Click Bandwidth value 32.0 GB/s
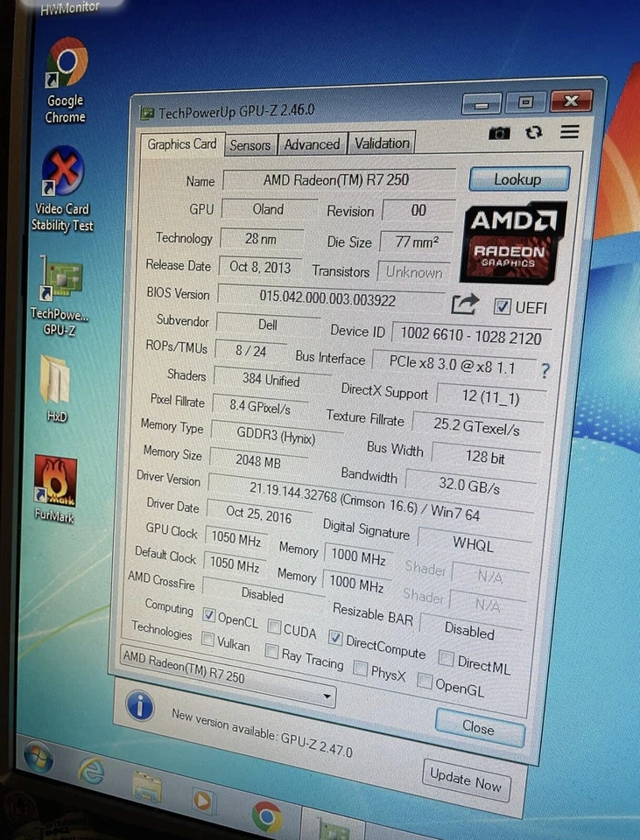Image resolution: width=640 pixels, height=840 pixels. click(x=470, y=485)
